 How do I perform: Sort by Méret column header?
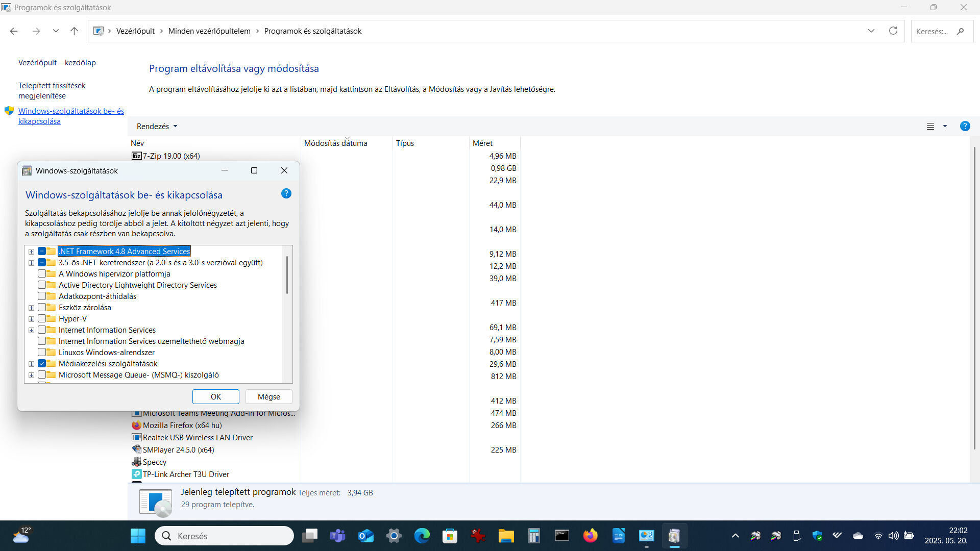495,143
